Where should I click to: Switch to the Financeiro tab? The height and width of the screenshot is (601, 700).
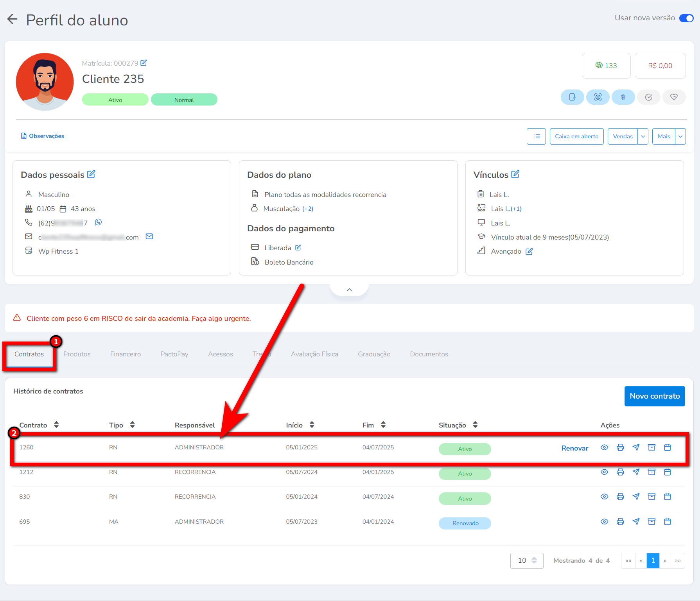pos(126,354)
